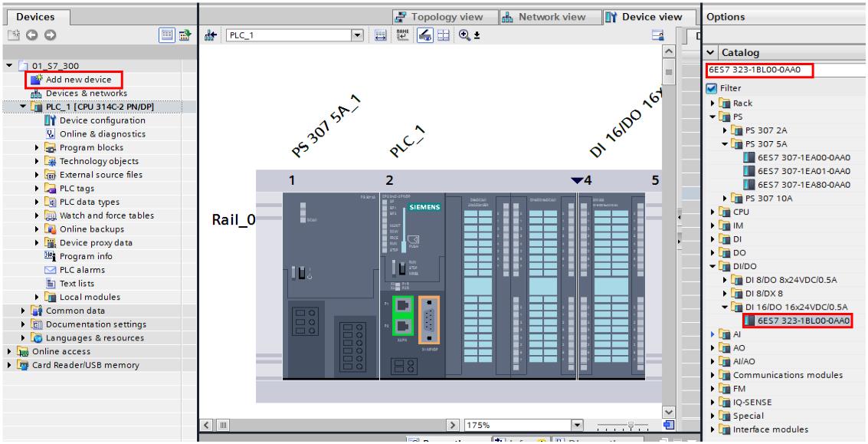Navigate forward in project tree
Viewport: 868px width, 444px height.
(51, 35)
